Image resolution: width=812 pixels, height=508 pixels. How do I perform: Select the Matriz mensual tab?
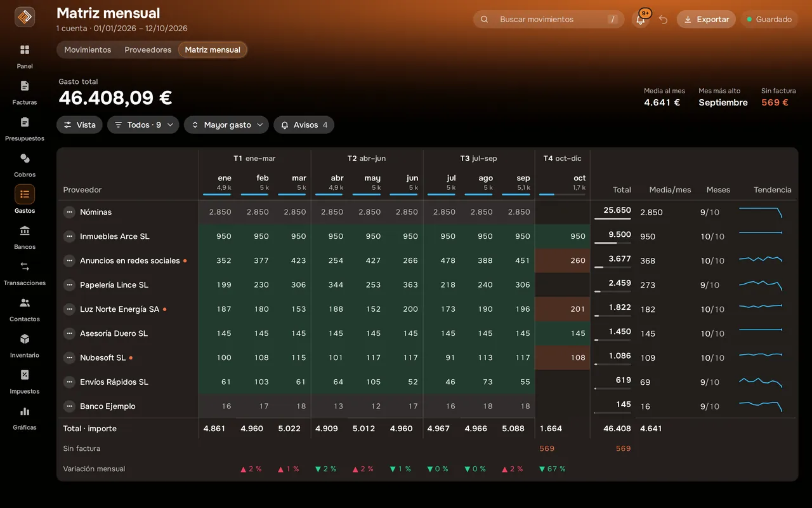(x=213, y=50)
